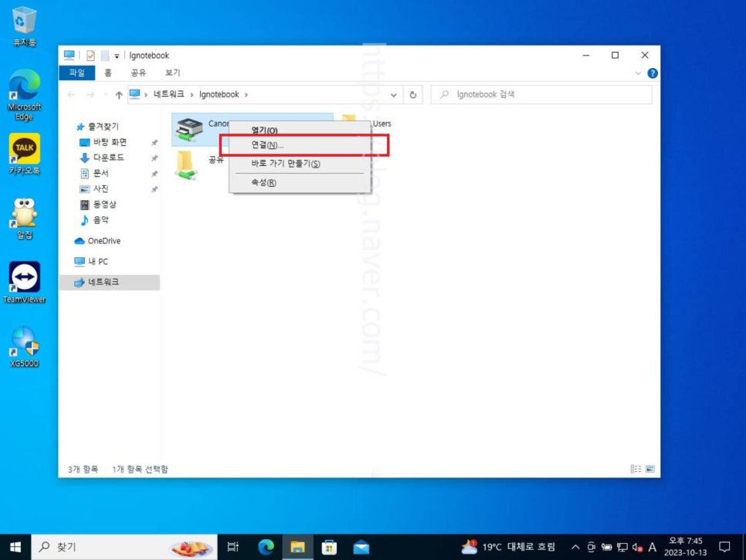Viewport: 746px width, 560px height.
Task: Choose 바로 가기 만들기(S) from context menu
Action: click(x=286, y=163)
